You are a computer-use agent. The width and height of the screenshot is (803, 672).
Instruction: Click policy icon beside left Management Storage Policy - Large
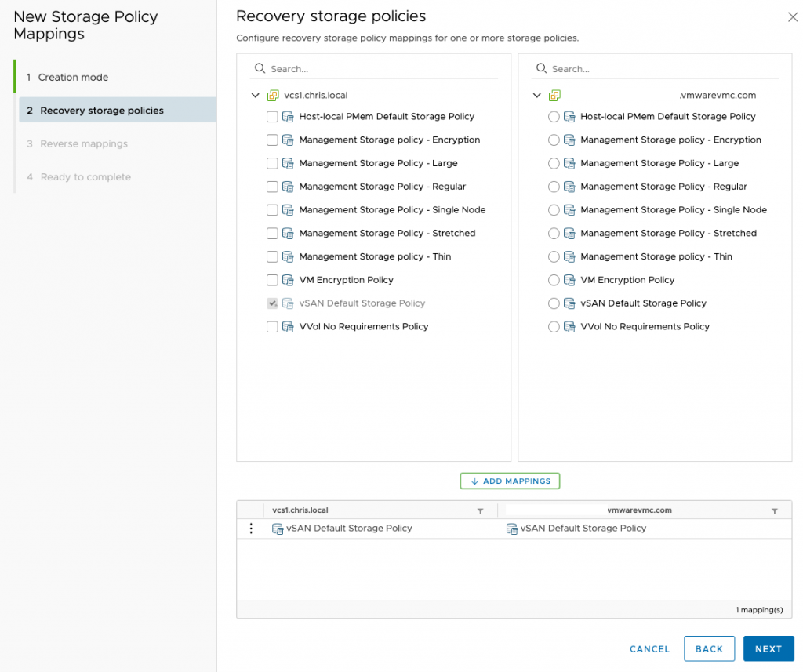pyautogui.click(x=288, y=163)
